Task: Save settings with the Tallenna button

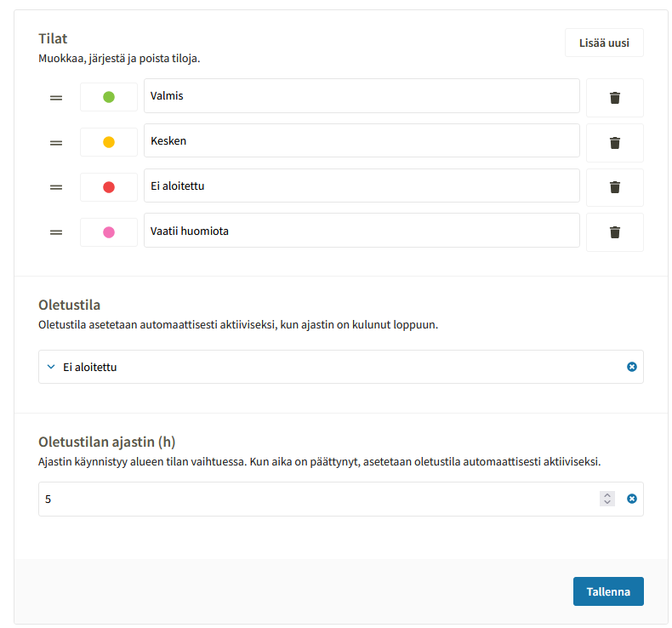Action: pyautogui.click(x=608, y=591)
